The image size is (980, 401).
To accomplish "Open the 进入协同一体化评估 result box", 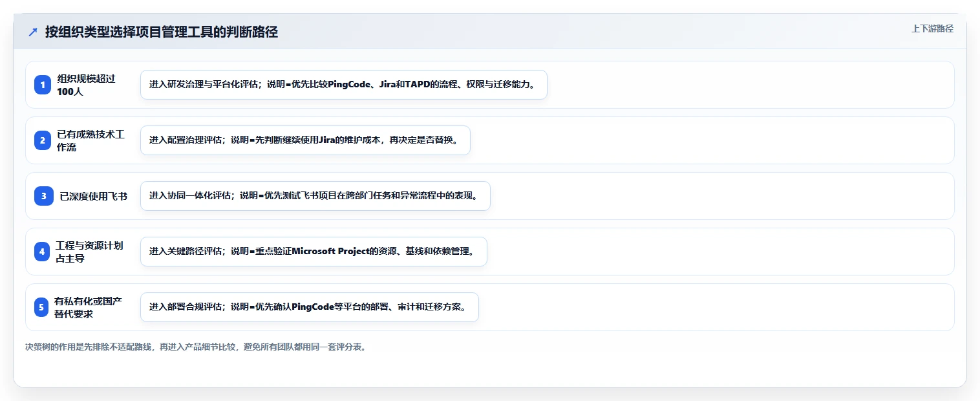I will tap(315, 196).
